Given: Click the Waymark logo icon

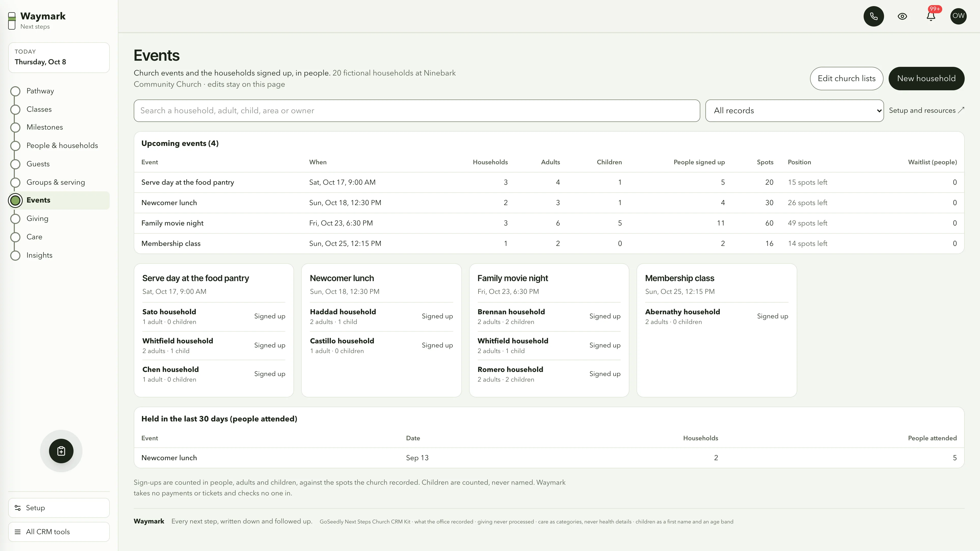Looking at the screenshot, I should [12, 20].
